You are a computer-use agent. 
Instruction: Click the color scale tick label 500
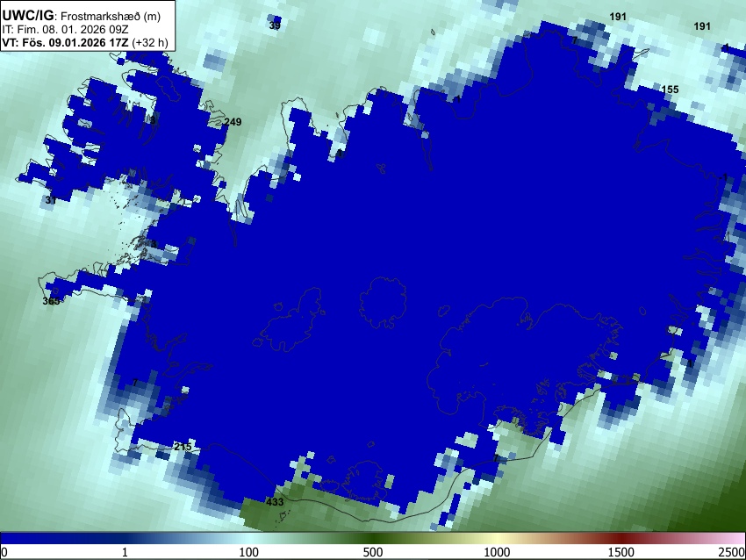pos(372,552)
